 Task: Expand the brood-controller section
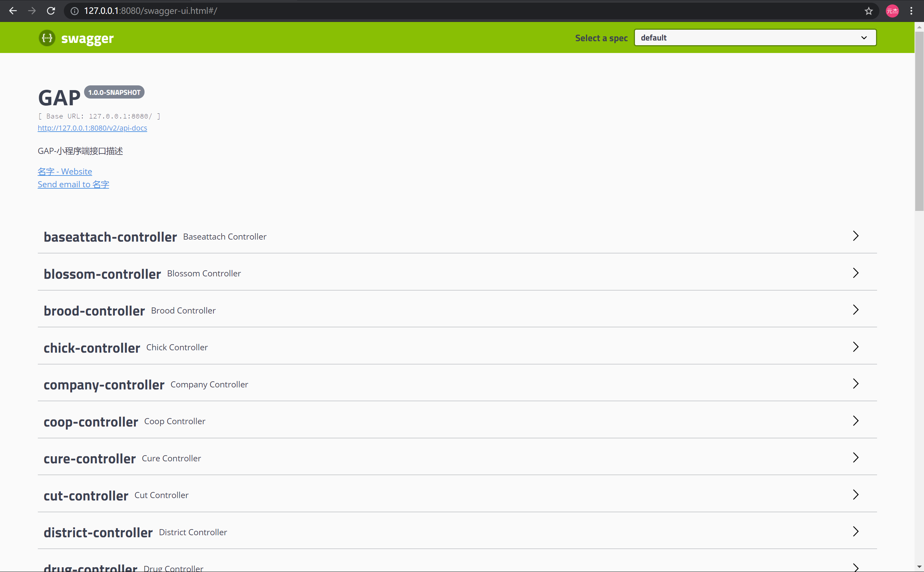point(94,310)
